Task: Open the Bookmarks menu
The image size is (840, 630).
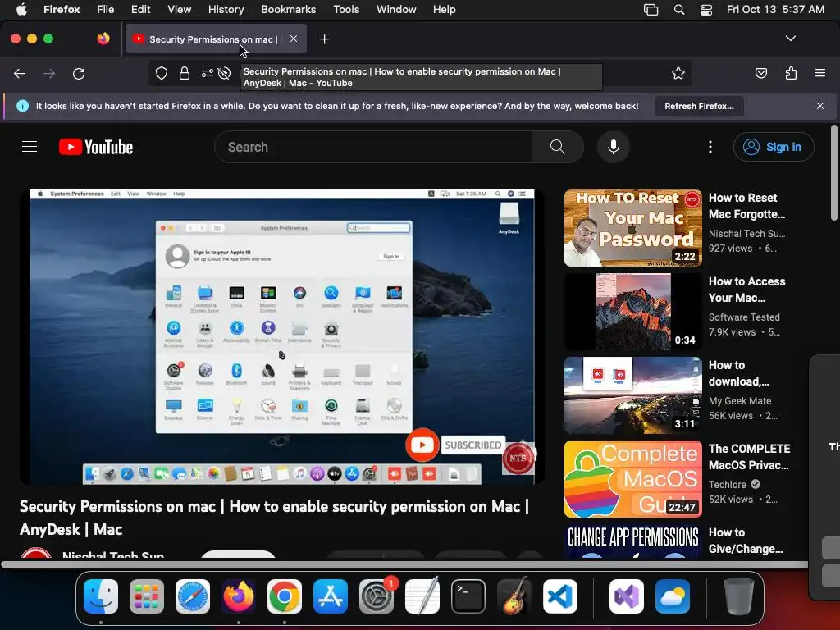Action: (x=288, y=9)
